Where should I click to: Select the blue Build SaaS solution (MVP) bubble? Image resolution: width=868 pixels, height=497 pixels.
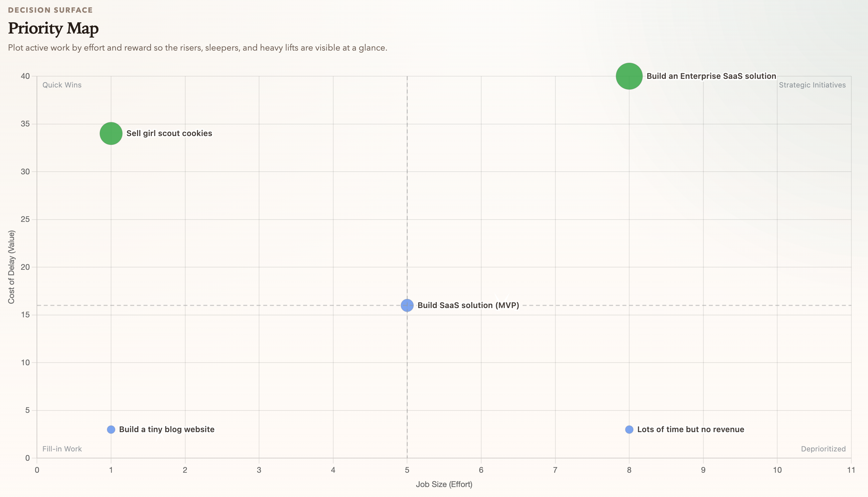407,305
